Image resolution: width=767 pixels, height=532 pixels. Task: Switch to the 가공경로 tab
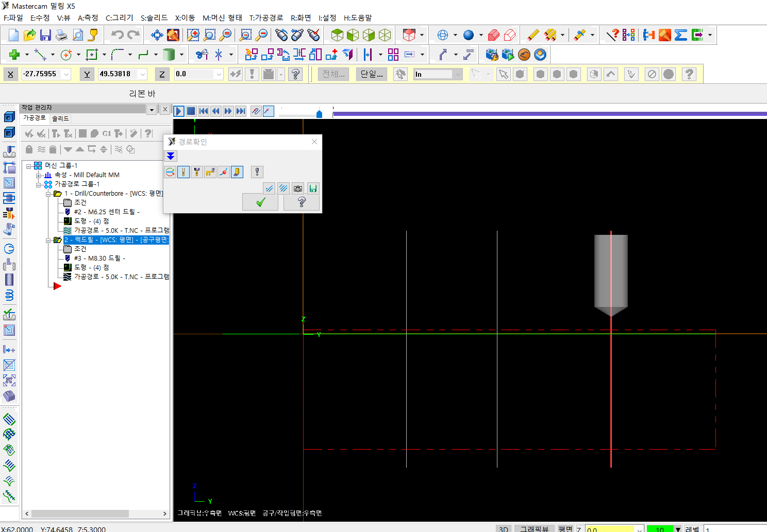[35, 118]
